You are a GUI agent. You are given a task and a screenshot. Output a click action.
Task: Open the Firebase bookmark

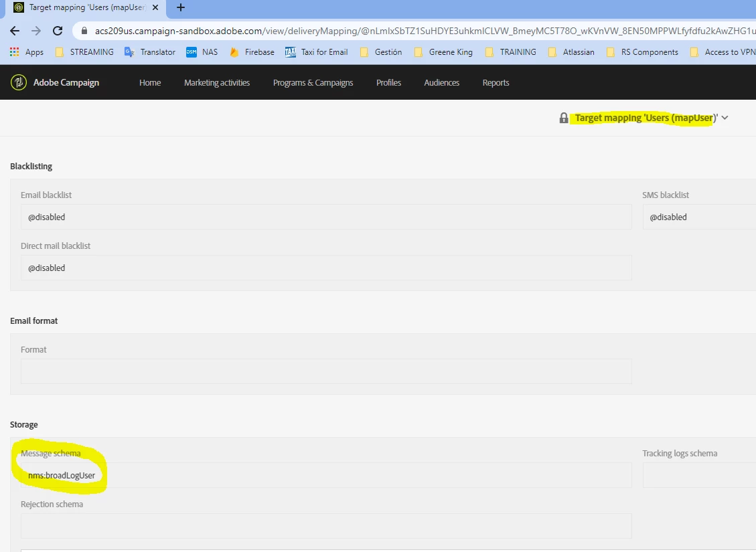click(x=252, y=52)
